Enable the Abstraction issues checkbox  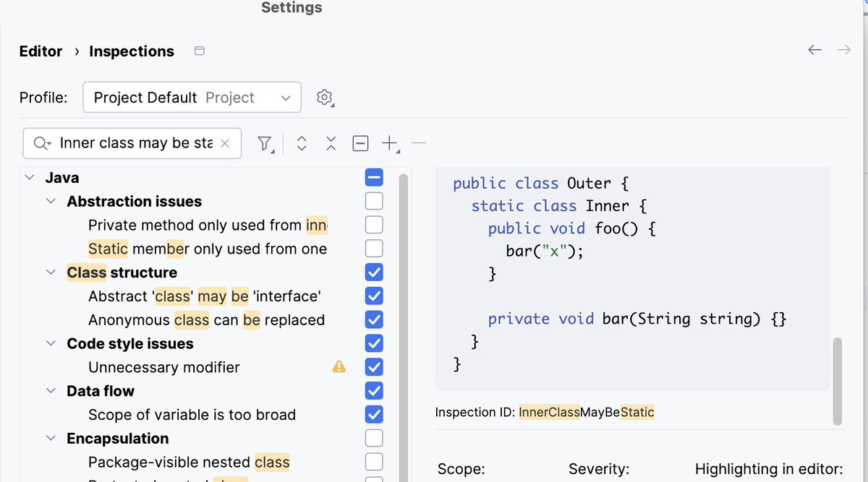pos(374,201)
